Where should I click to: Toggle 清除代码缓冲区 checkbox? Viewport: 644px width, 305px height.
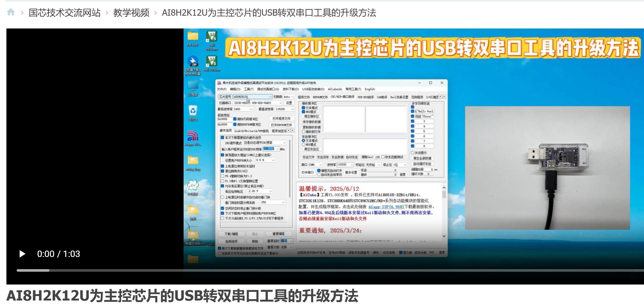(x=235, y=119)
